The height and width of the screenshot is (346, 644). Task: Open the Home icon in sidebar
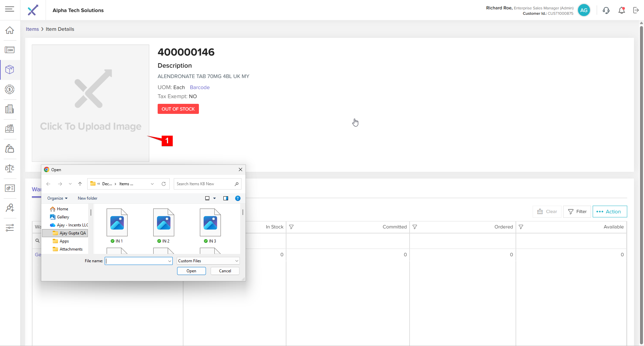pos(10,30)
